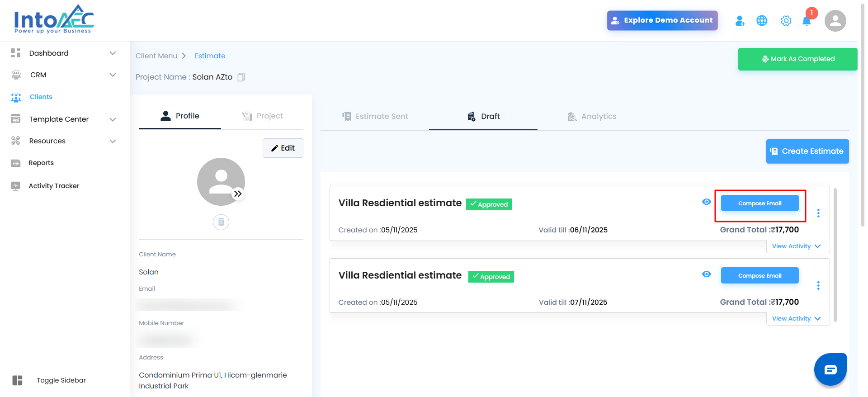Open the globe language icon

click(762, 21)
